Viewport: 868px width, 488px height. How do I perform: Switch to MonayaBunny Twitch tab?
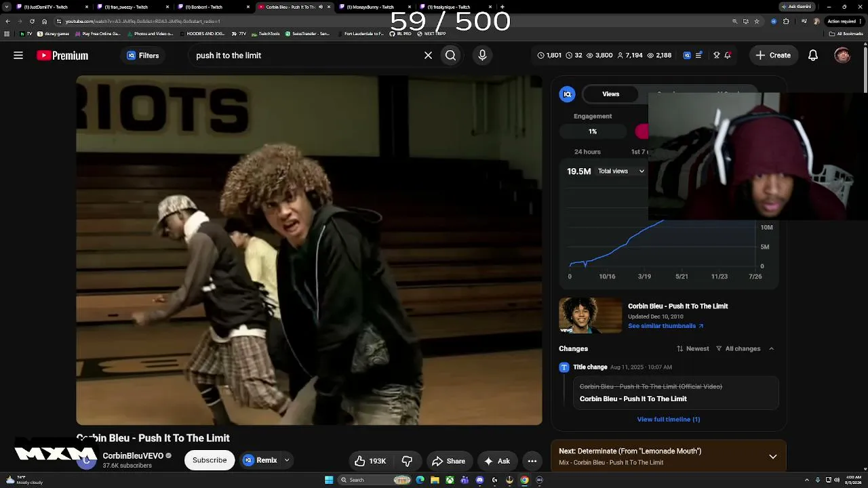coord(374,7)
